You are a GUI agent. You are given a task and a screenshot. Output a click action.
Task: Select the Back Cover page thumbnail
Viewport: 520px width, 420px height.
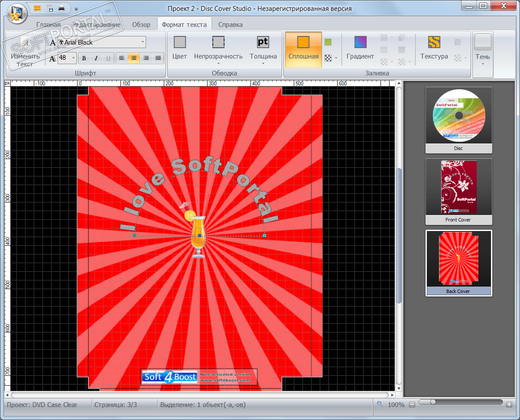pos(458,263)
